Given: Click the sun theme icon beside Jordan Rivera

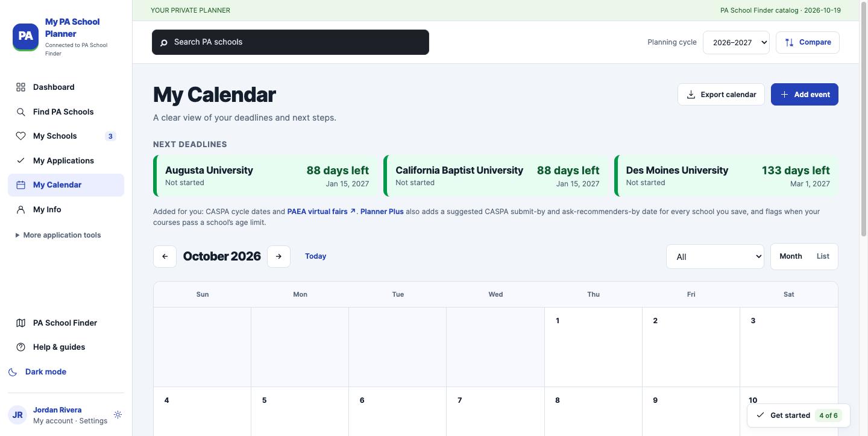Looking at the screenshot, I should (x=118, y=415).
